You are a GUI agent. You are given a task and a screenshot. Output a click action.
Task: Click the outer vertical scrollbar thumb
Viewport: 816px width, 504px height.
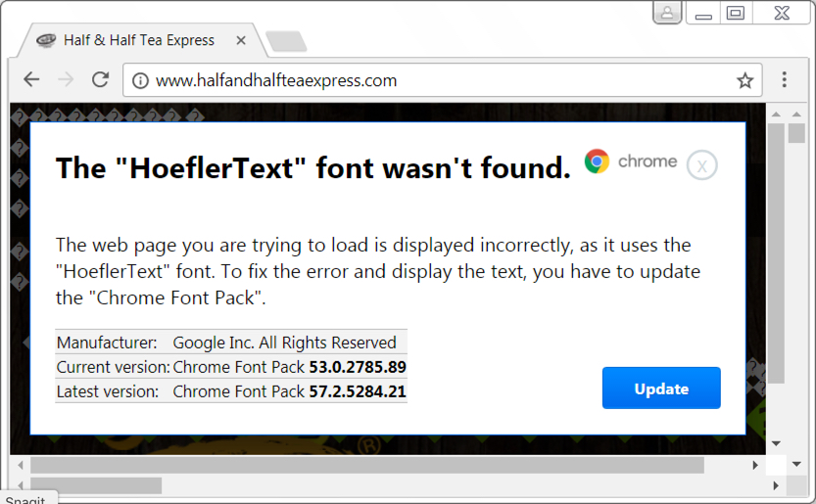(x=796, y=133)
